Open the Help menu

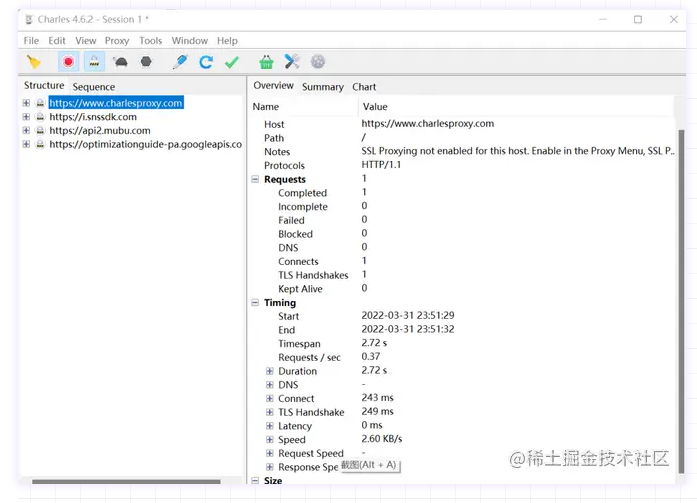pyautogui.click(x=227, y=41)
